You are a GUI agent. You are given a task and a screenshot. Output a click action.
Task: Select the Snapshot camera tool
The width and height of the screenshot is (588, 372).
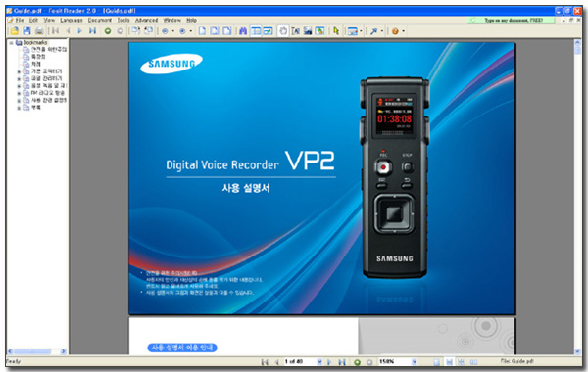308,31
